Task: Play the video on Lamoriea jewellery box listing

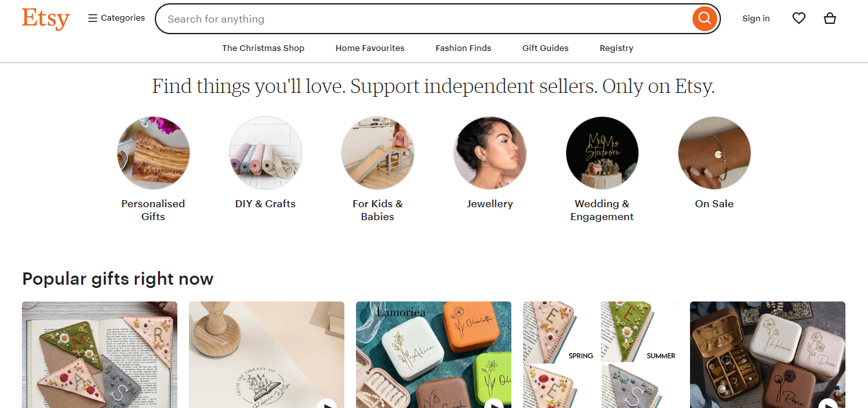Action: [493, 405]
